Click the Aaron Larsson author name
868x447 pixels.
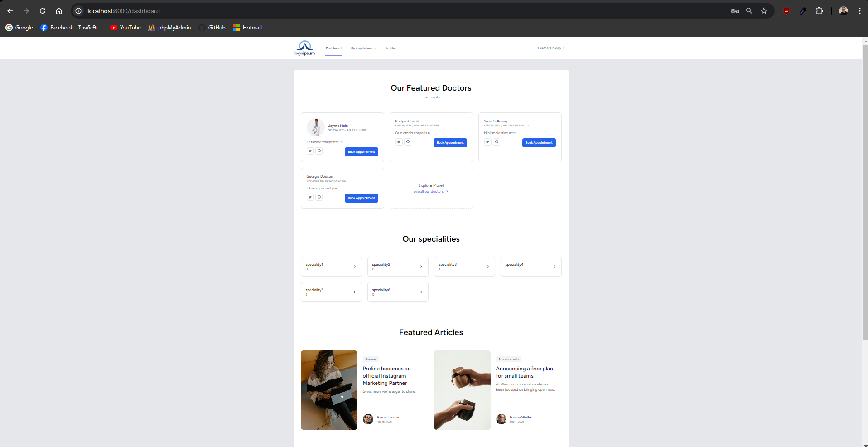(388, 417)
